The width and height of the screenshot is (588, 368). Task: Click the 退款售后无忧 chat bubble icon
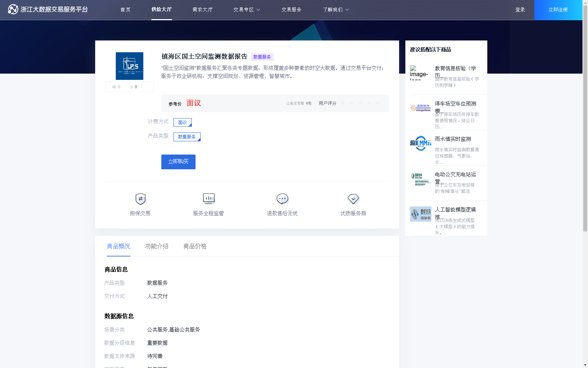coord(282,199)
